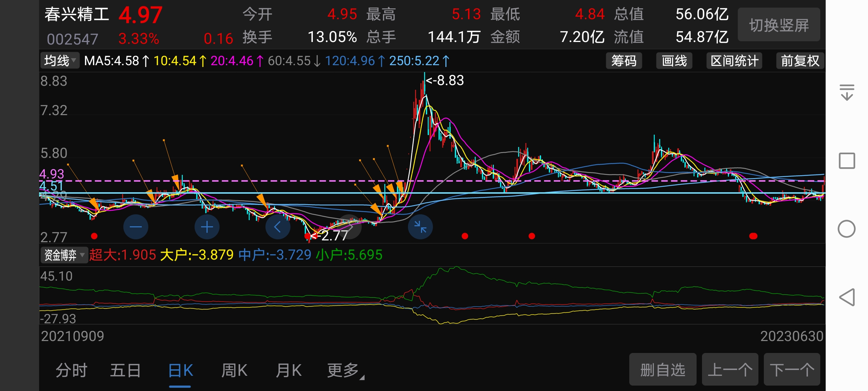
Task: Tap the 流值 54.87亿 float value
Action: 702,37
